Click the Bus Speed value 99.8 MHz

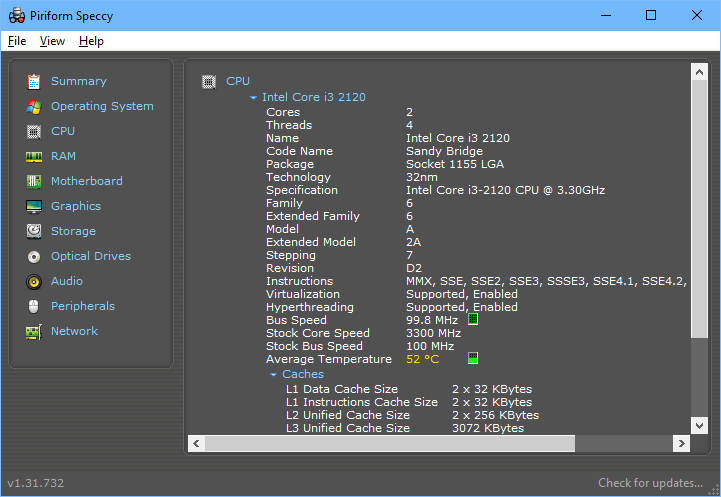coord(432,320)
